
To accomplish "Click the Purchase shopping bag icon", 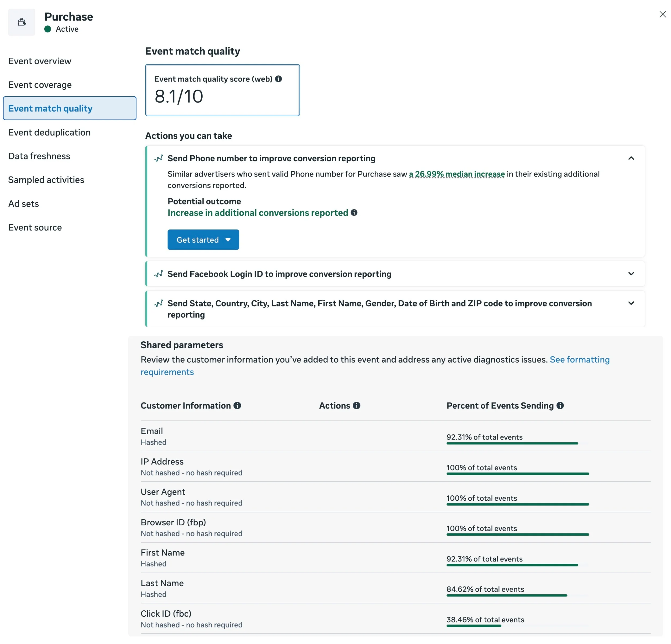I will 21,22.
